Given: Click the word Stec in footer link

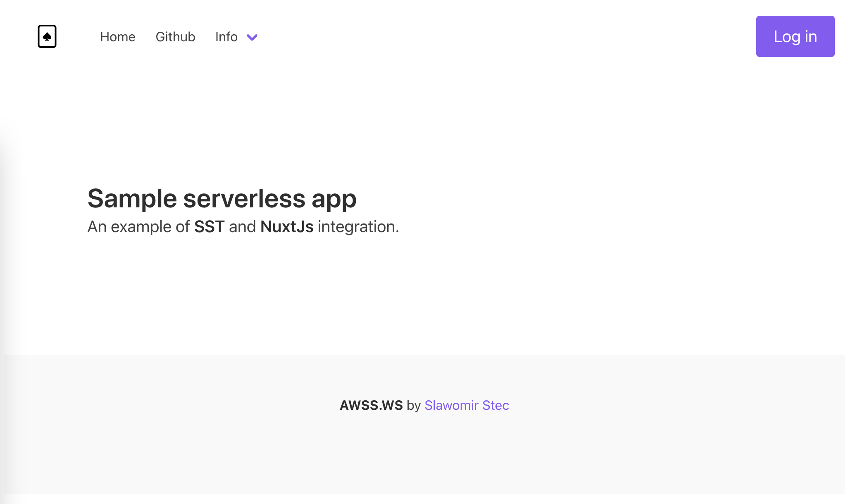Looking at the screenshot, I should [495, 405].
